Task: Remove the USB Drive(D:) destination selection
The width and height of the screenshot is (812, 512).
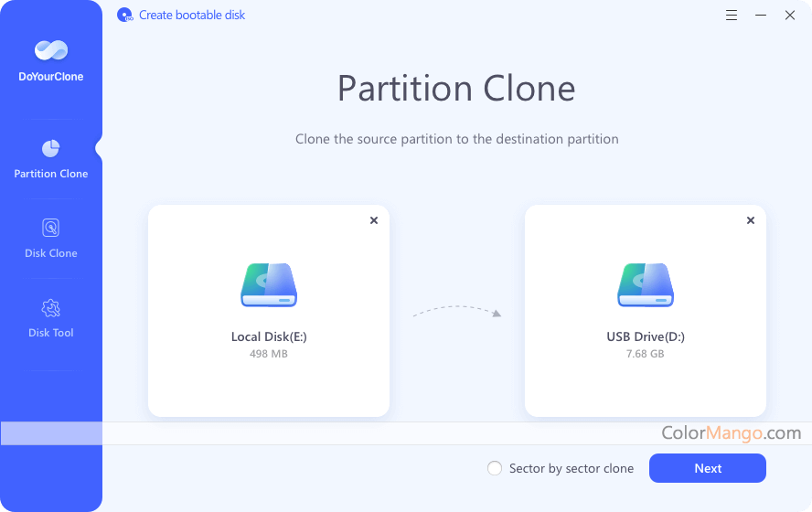Action: [751, 220]
